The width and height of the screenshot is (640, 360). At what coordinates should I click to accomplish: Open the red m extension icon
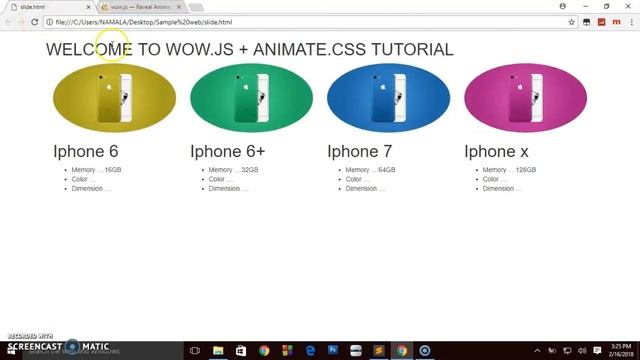click(x=616, y=22)
